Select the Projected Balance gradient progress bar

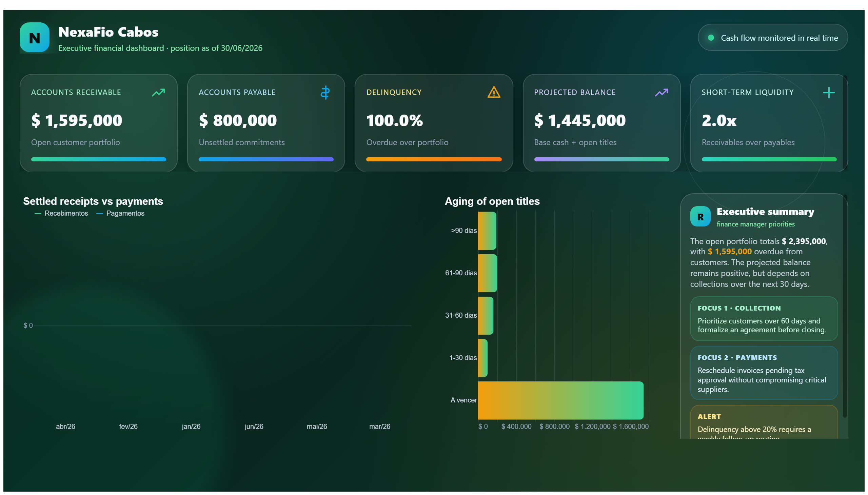pyautogui.click(x=601, y=159)
